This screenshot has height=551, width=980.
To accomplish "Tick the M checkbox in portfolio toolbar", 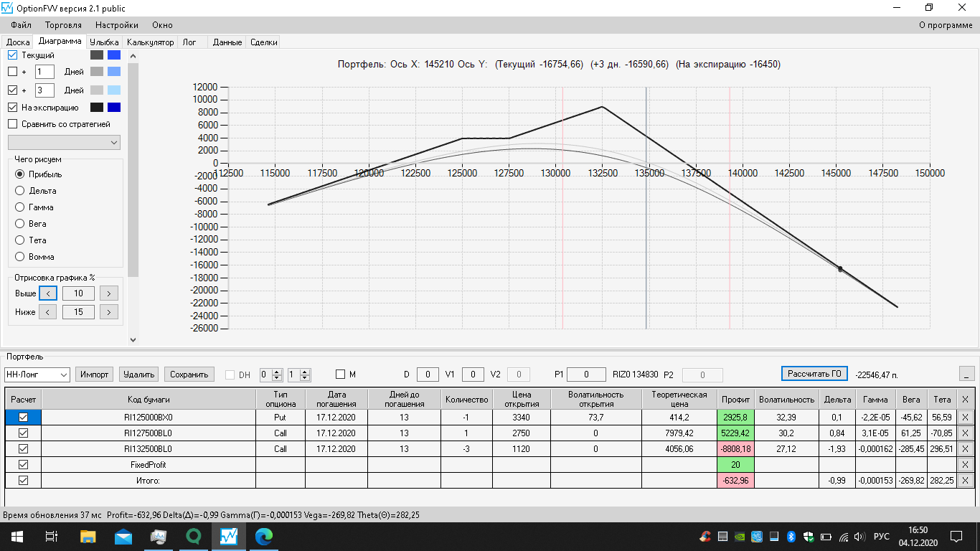I will [x=341, y=375].
